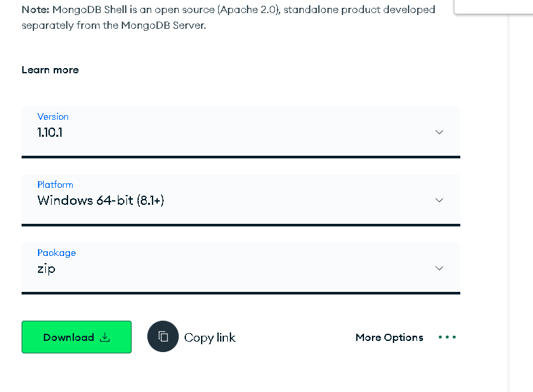Select the 1.10.1 version value

click(50, 132)
